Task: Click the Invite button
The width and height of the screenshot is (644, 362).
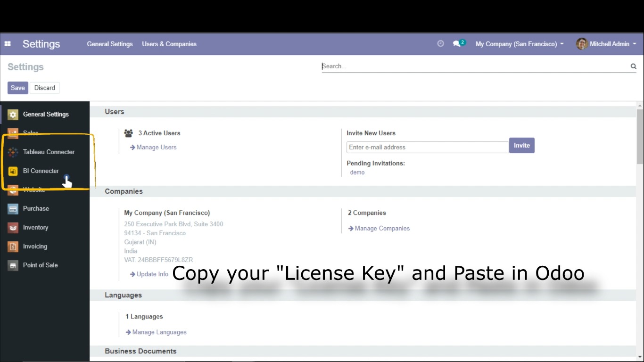Action: pyautogui.click(x=522, y=145)
